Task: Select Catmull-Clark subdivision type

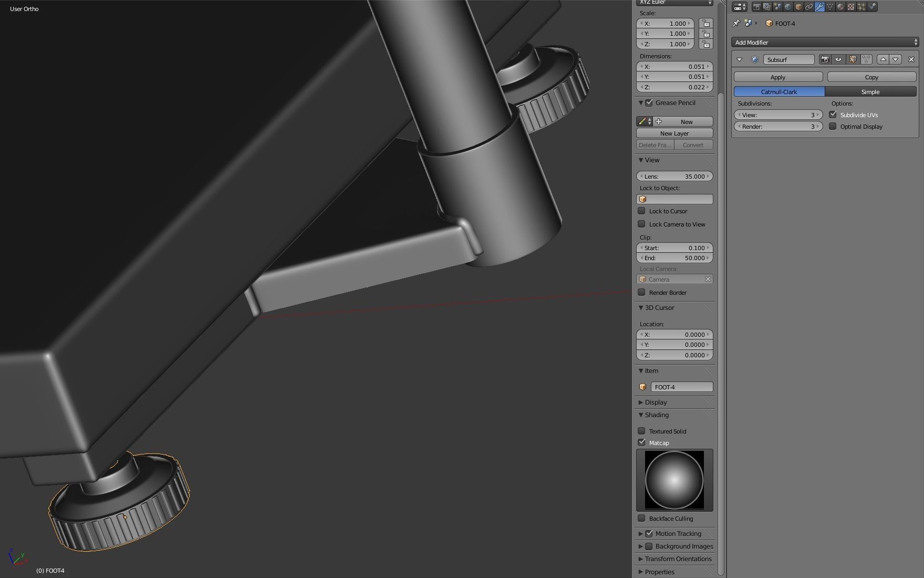Action: pos(779,91)
